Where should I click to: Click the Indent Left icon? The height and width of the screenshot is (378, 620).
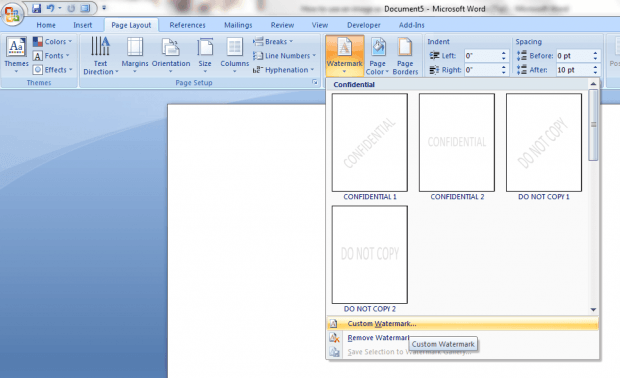435,56
